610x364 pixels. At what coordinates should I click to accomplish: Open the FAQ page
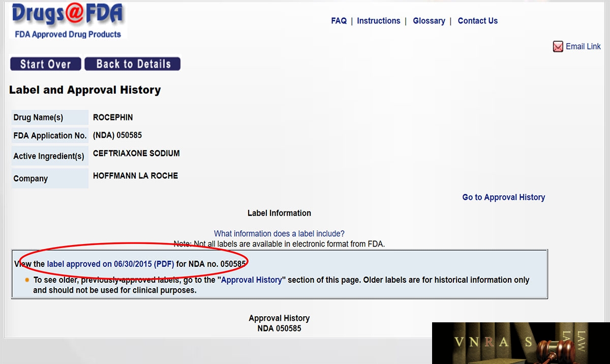(x=339, y=21)
